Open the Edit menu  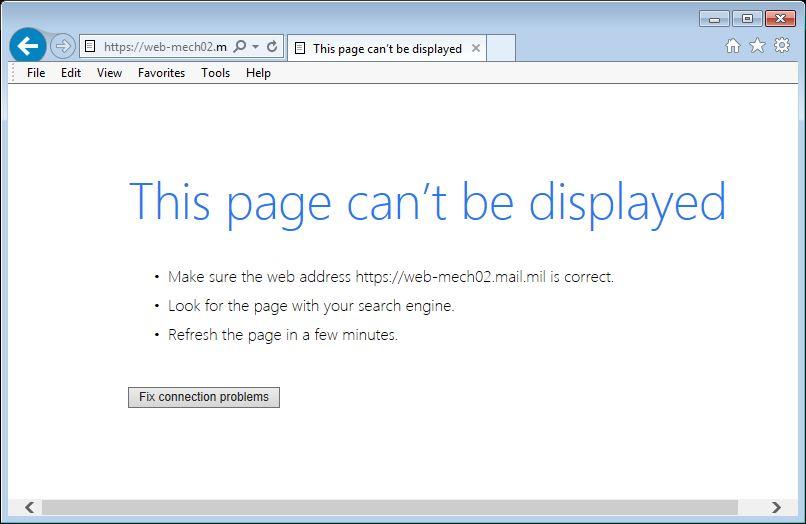pyautogui.click(x=71, y=73)
